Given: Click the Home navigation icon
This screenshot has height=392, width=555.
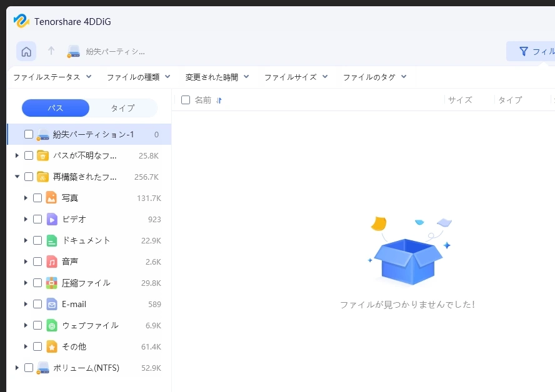Looking at the screenshot, I should click(26, 51).
